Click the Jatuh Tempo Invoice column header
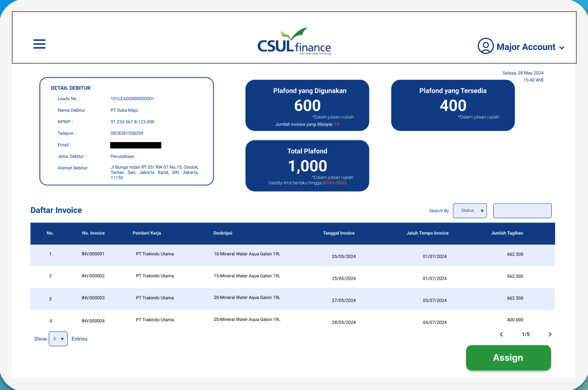 (x=428, y=233)
